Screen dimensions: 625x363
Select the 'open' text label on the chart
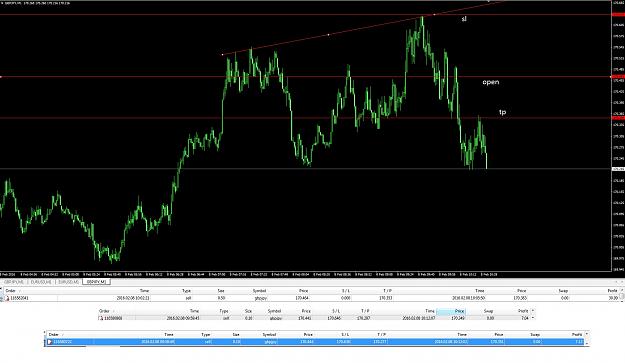[x=491, y=82]
